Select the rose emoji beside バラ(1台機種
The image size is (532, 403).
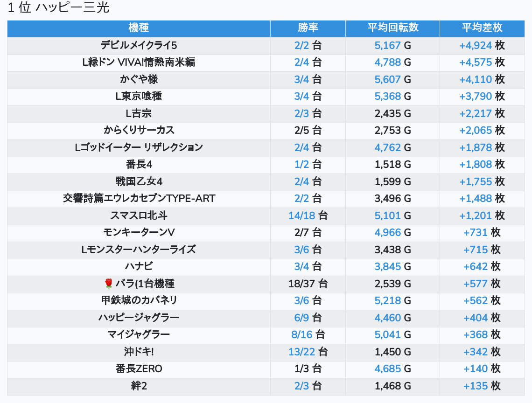click(109, 284)
